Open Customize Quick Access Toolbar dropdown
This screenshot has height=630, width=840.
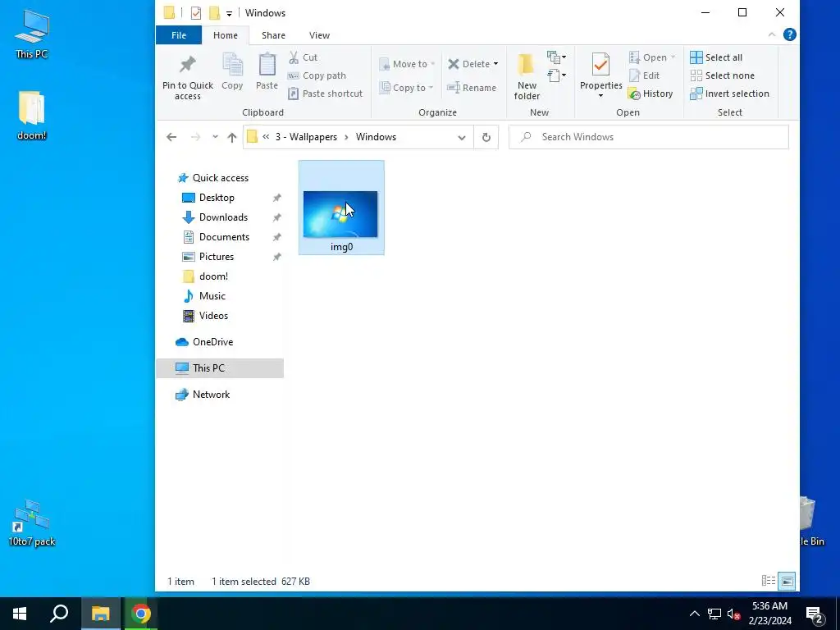click(230, 13)
